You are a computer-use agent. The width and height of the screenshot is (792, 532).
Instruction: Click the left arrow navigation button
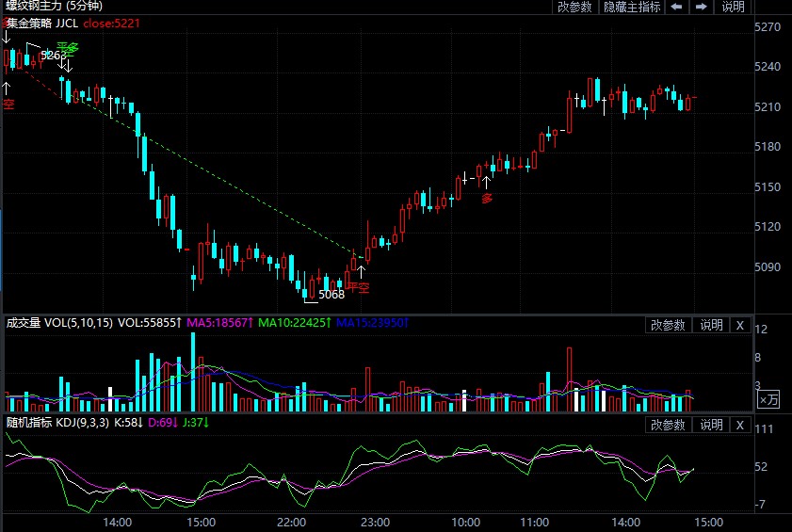click(676, 7)
